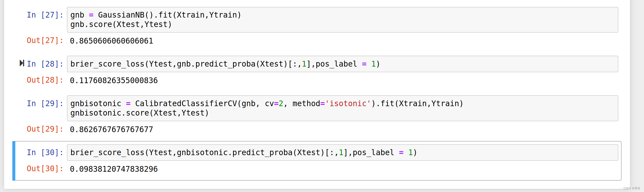644x192 pixels.
Task: Click output value 0.09838120747838296
Action: [x=114, y=169]
